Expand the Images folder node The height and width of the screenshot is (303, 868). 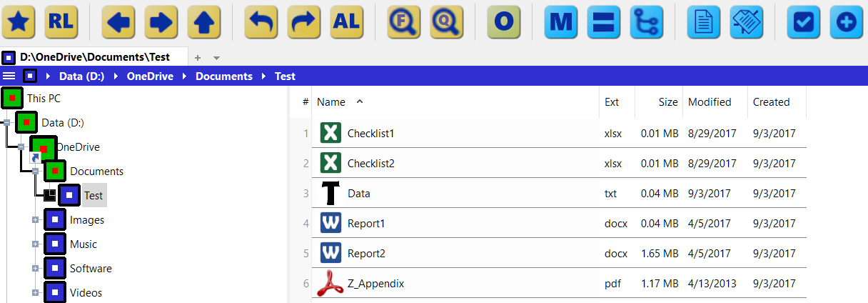coord(35,220)
